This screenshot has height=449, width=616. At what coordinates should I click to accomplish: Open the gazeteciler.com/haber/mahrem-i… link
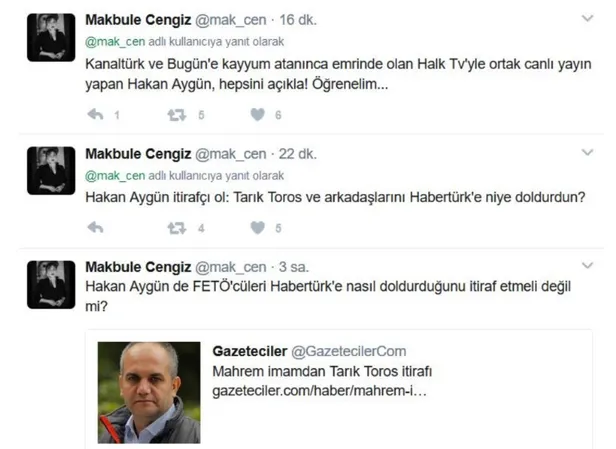point(319,391)
